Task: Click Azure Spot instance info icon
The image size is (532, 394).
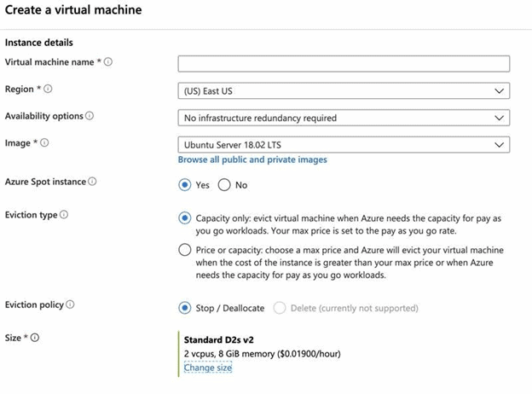Action: (92, 181)
